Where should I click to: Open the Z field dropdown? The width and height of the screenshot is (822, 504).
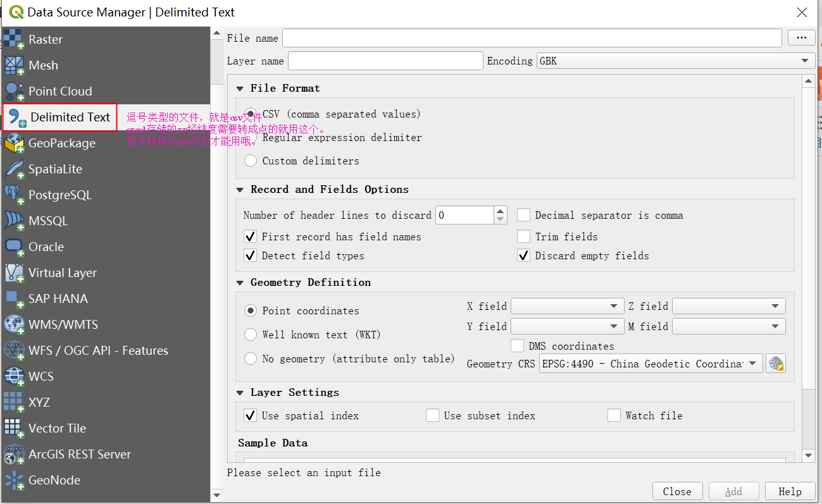point(729,306)
